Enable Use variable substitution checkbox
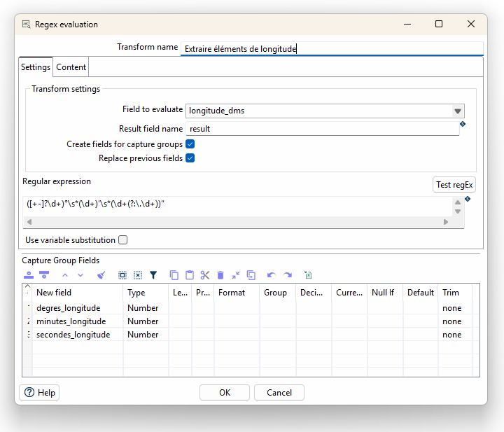This screenshot has width=504, height=432. point(122,239)
